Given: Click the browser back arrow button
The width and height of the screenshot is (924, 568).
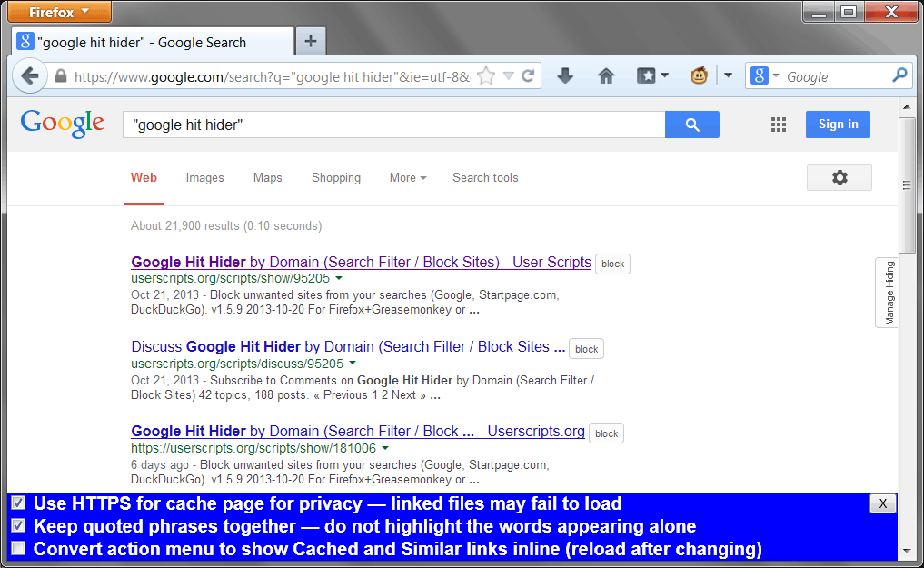Looking at the screenshot, I should (29, 76).
